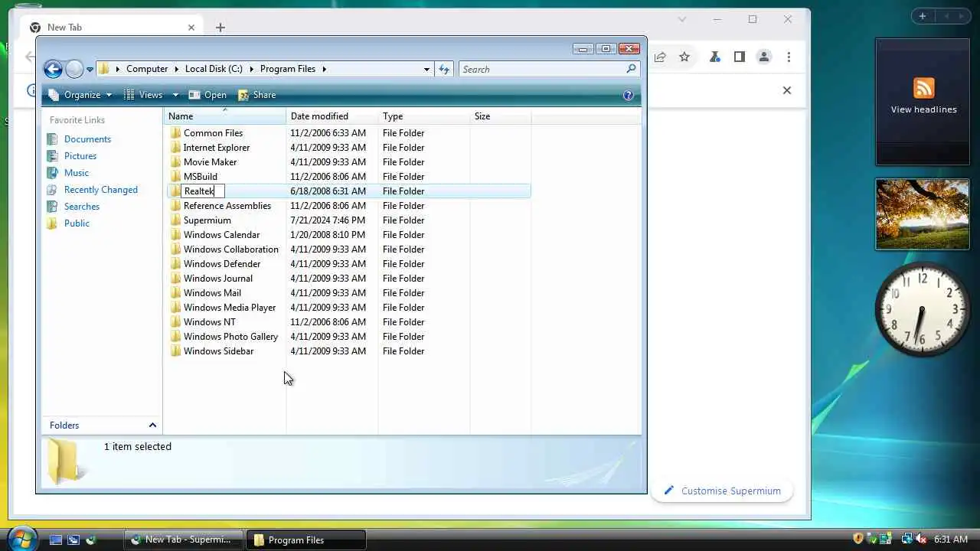This screenshot has width=980, height=551.
Task: Click View headlines feed gadget
Action: (923, 102)
